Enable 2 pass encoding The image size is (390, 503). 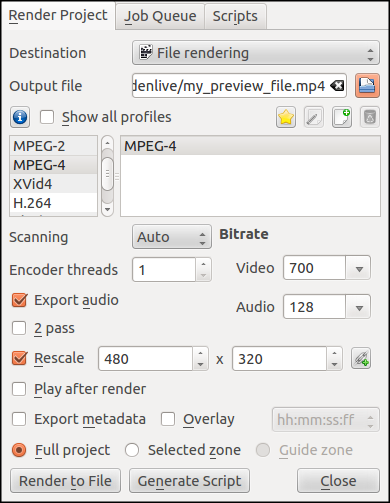[x=19, y=328]
